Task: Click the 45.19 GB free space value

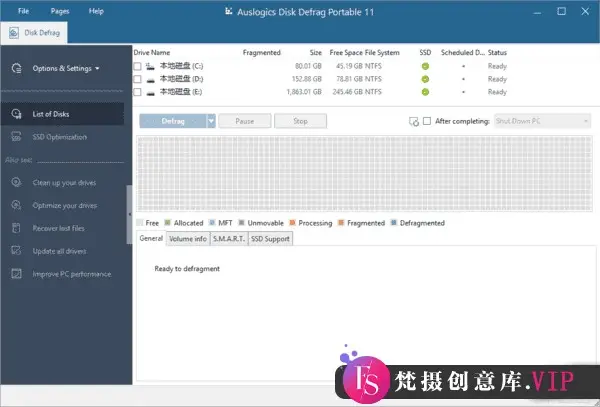Action: coord(349,66)
